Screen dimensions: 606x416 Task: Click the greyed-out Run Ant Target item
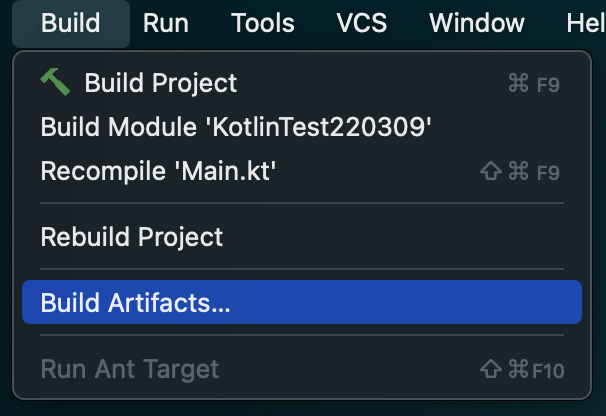(302, 369)
